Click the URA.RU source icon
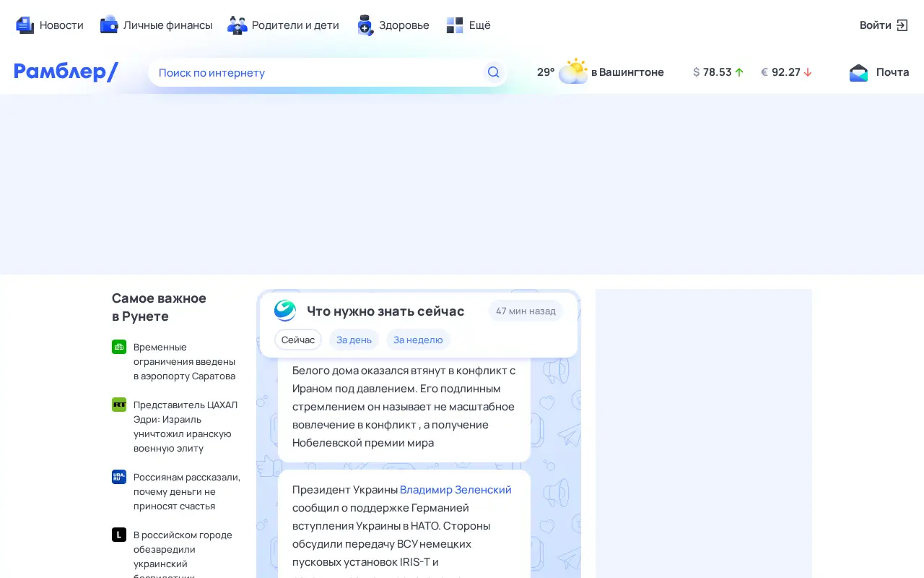924x578 pixels. click(119, 477)
